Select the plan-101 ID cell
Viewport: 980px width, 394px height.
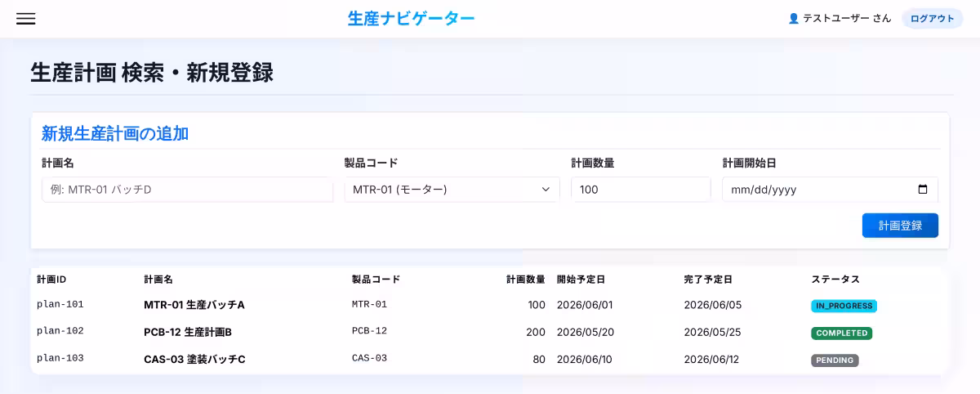coord(60,304)
